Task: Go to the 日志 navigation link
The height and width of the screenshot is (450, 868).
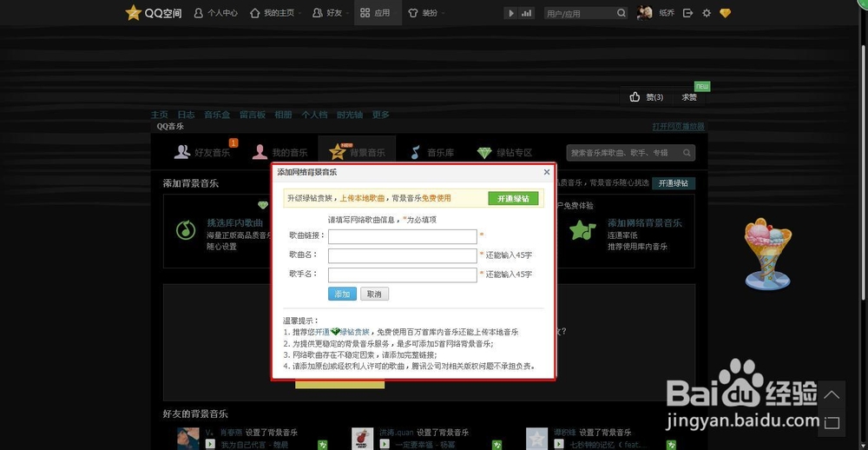Action: (x=186, y=115)
